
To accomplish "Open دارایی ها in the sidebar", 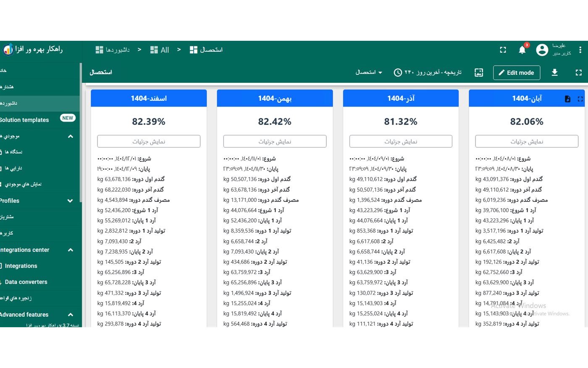I will point(40,168).
